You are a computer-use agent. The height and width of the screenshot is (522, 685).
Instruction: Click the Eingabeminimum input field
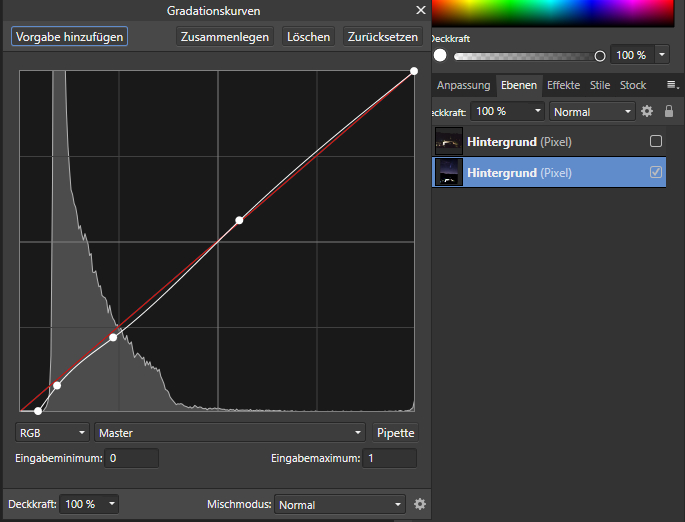click(131, 458)
